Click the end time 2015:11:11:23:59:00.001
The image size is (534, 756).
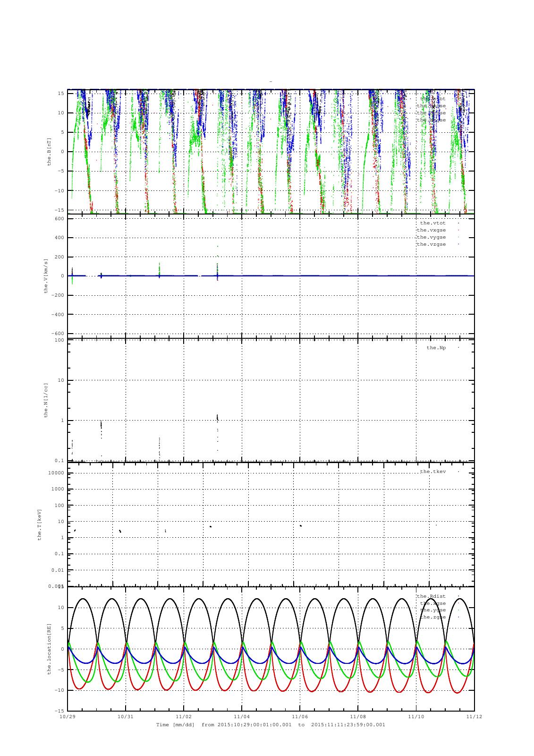click(348, 724)
